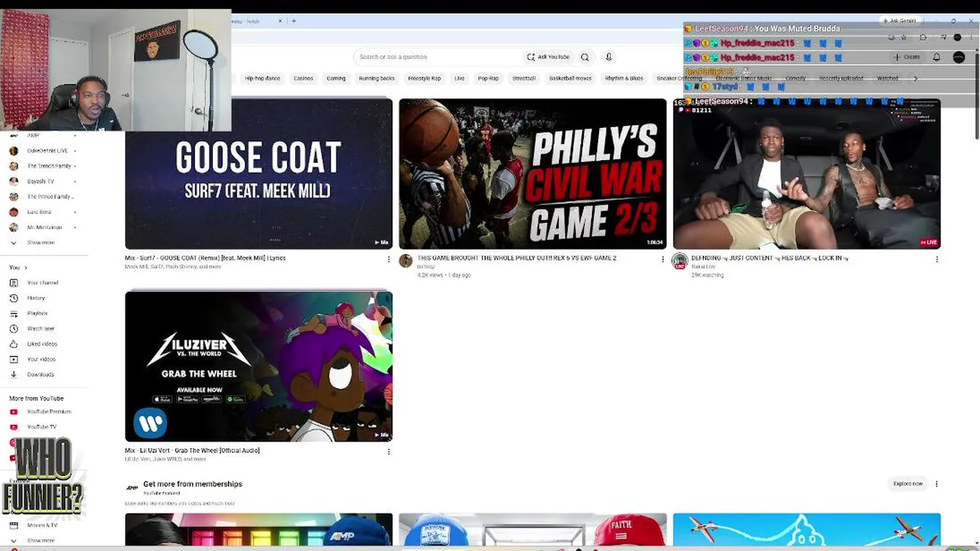Click the Ask Gemini button
This screenshot has height=551, width=980.
click(899, 21)
